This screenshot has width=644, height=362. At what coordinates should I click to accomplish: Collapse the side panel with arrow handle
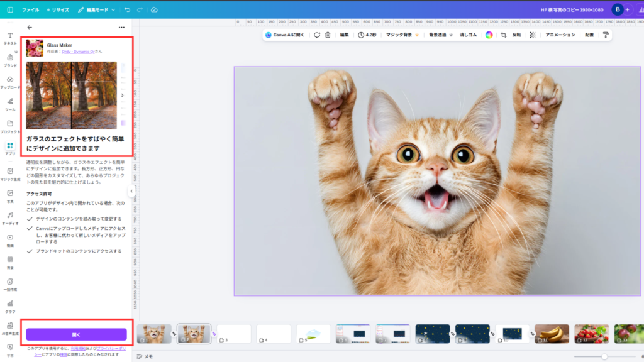pos(131,191)
